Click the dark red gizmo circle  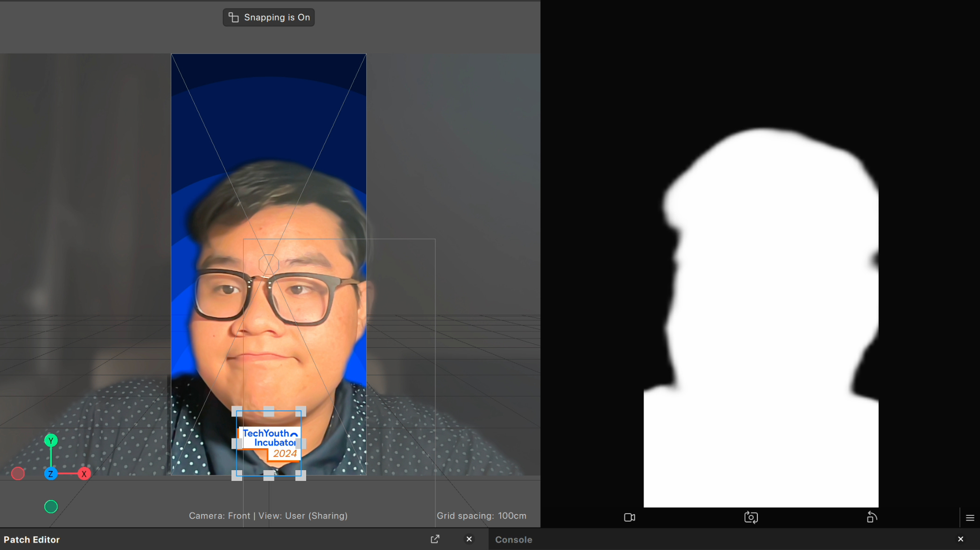(18, 473)
